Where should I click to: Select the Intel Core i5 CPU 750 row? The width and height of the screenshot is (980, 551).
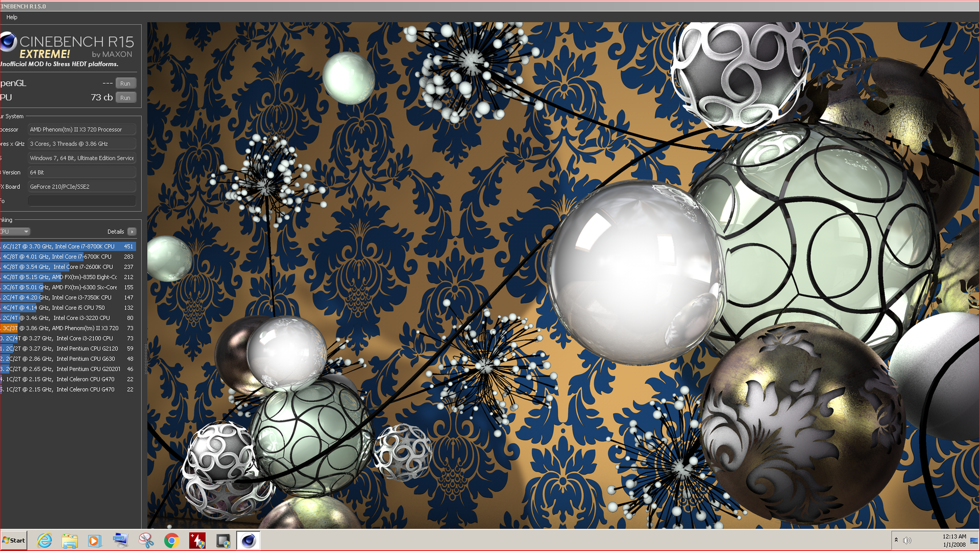coord(68,308)
